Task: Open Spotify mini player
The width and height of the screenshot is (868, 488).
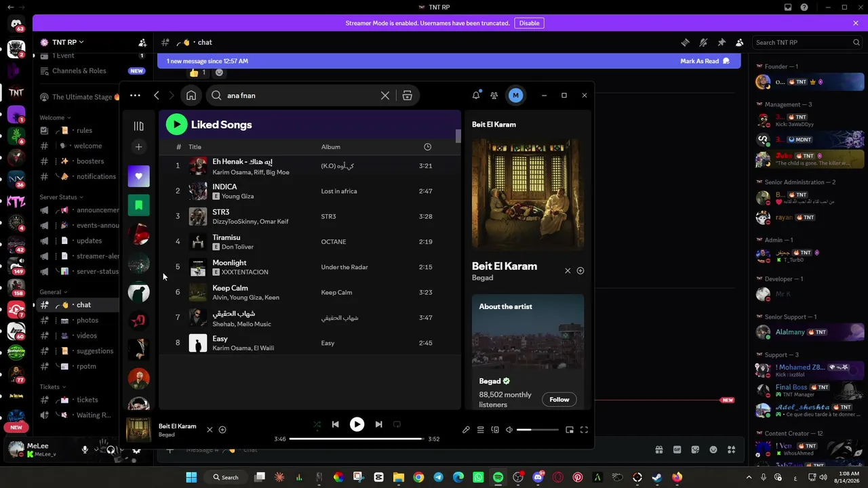Action: [x=570, y=430]
